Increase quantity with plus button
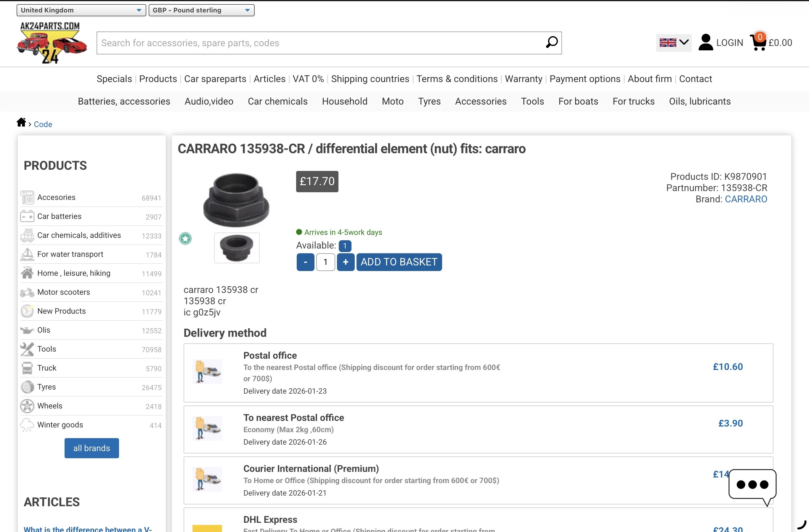The height and width of the screenshot is (532, 809). pos(345,262)
